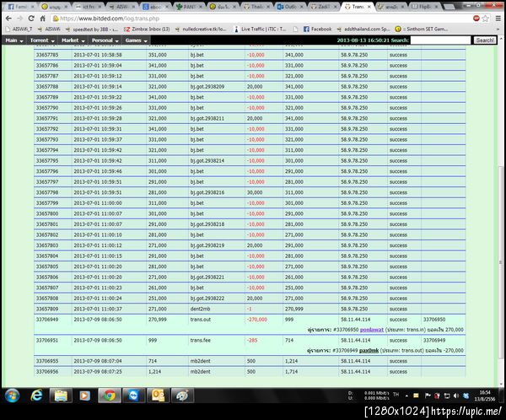Switch to the Thail browser tab
The height and width of the screenshot is (420, 506).
click(257, 7)
